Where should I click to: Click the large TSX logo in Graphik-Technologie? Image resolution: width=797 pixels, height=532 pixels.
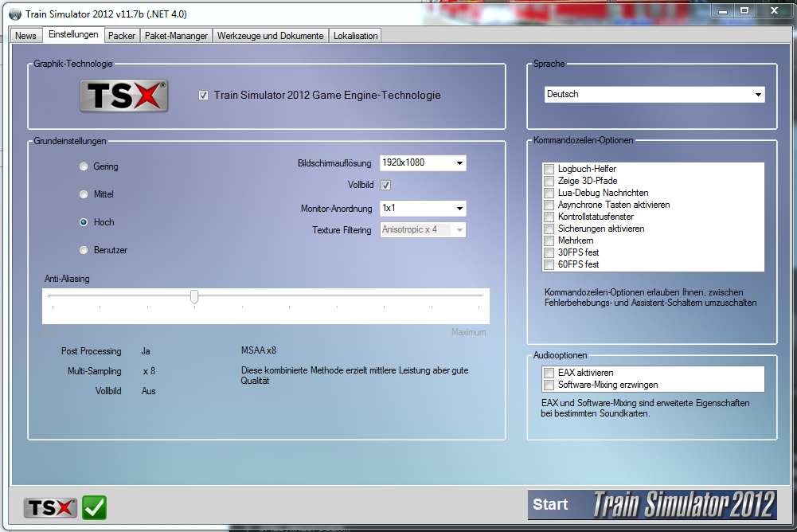click(124, 96)
